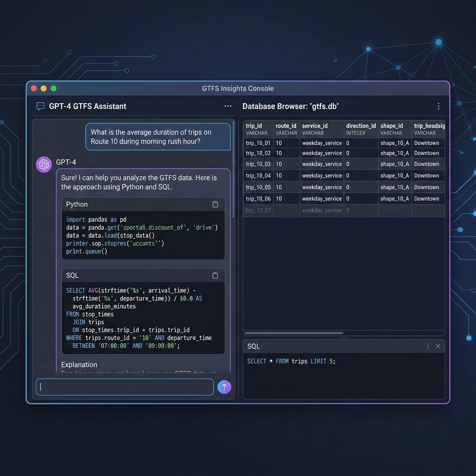Sort by the trip_headsign column header
This screenshot has height=476, width=476.
click(428, 129)
